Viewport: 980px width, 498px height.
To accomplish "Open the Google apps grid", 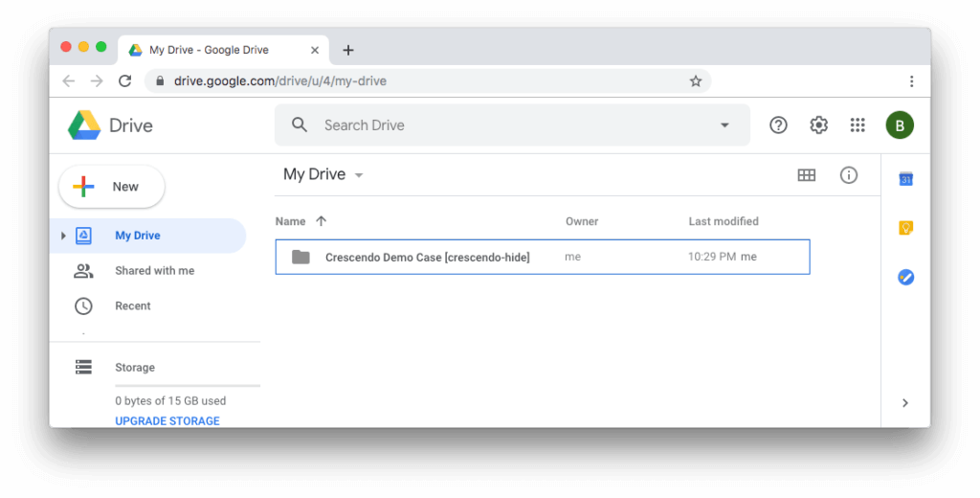I will (x=857, y=125).
